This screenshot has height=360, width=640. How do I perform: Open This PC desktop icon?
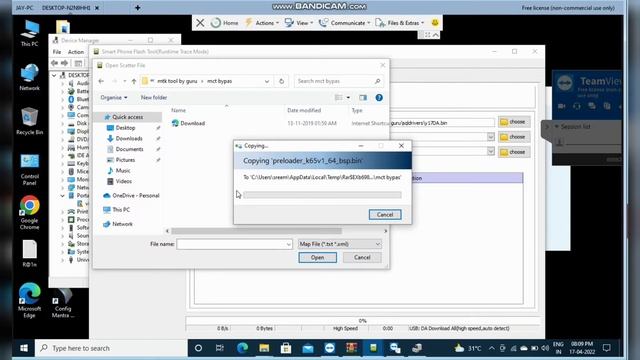point(29,33)
